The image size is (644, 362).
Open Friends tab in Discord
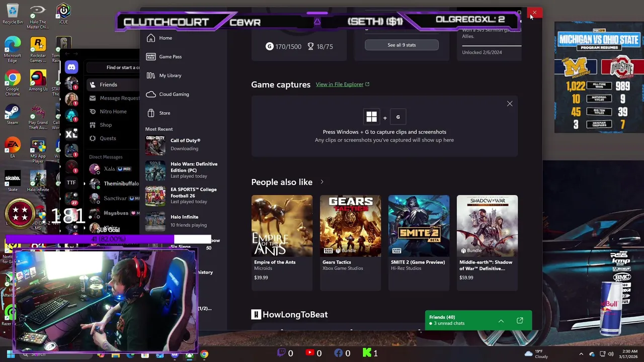tap(113, 85)
